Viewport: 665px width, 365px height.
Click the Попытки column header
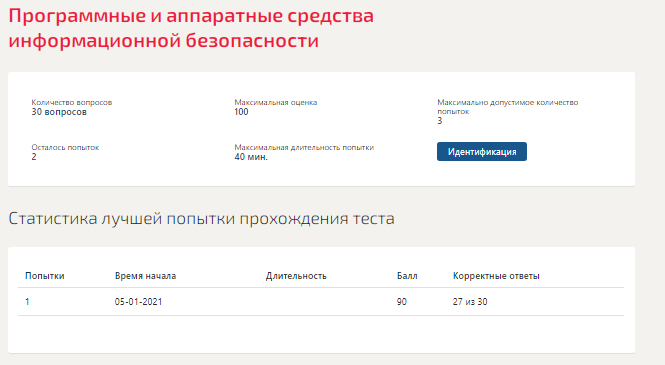tap(45, 276)
